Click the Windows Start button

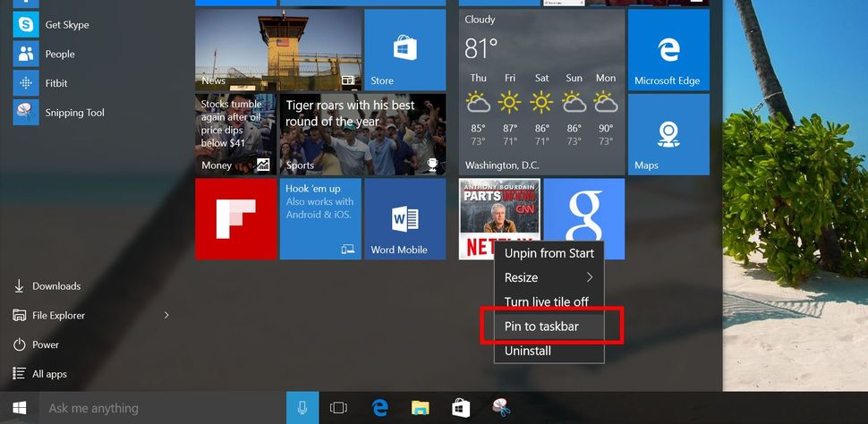[x=20, y=409]
